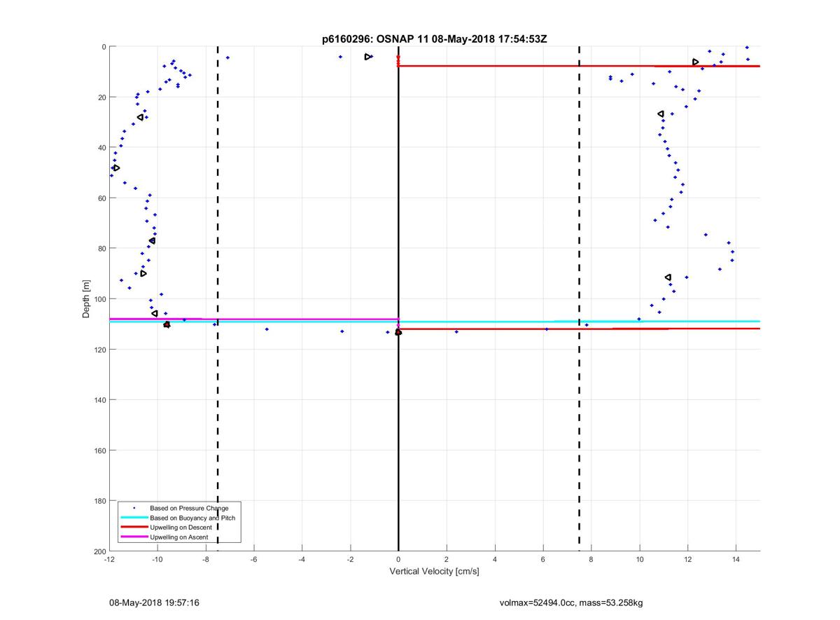Click the x-axis tick label "-12"
Viewport: 840px width, 620px height.
pos(109,559)
